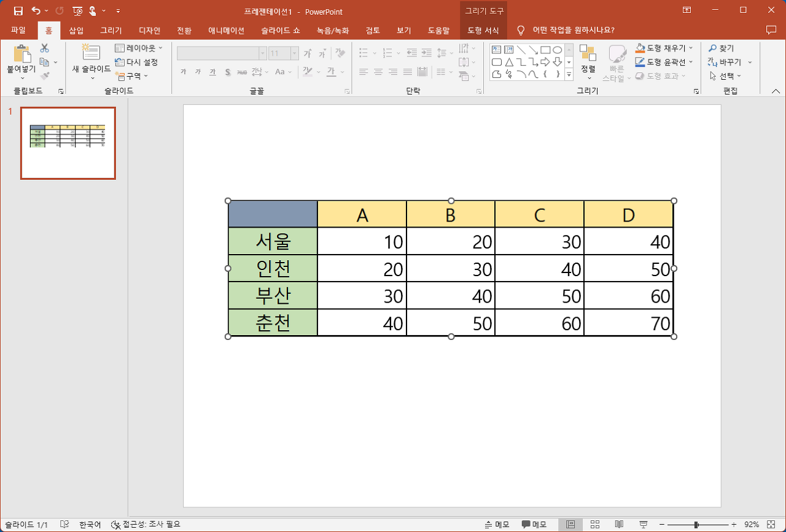Switch to the 애니메이션 Animations tab

point(226,30)
